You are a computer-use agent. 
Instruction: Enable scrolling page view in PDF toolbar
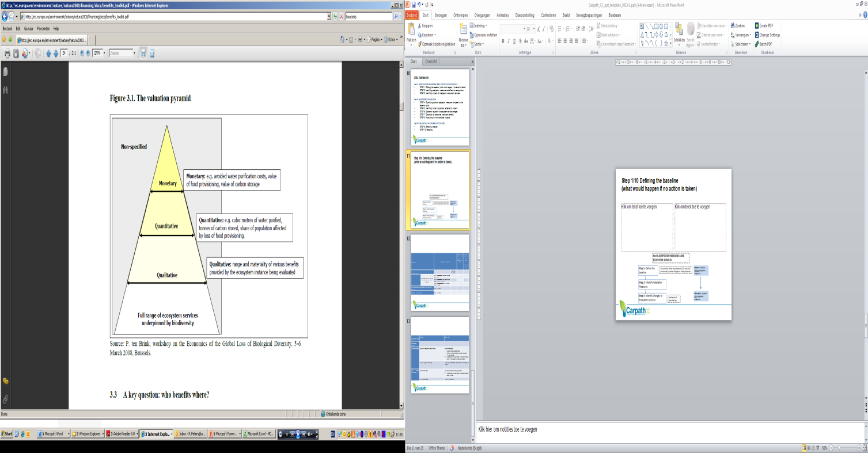click(x=143, y=53)
